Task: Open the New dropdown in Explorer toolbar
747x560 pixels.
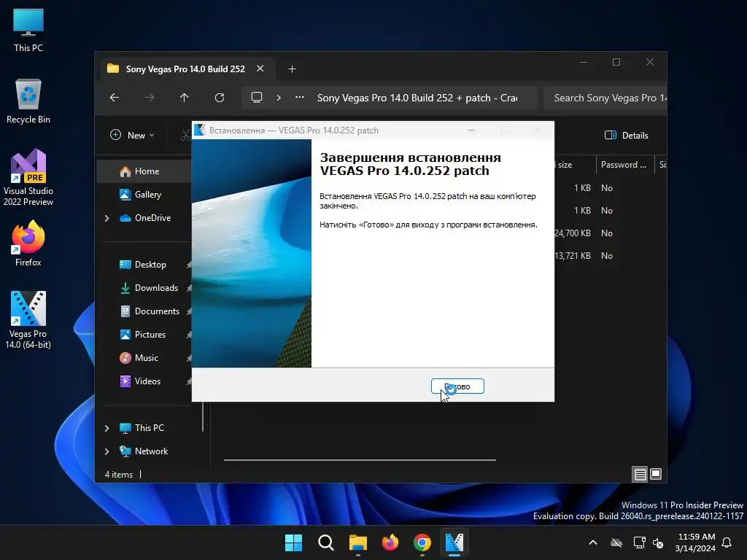Action: (133, 135)
